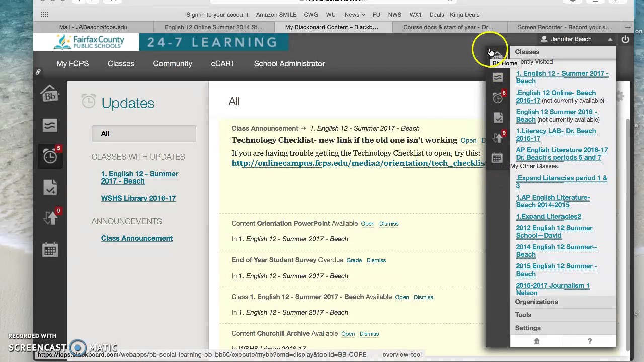Open 2015 English 12 Summer - Beach class
Viewport: 644px width, 362px height.
coord(556,270)
